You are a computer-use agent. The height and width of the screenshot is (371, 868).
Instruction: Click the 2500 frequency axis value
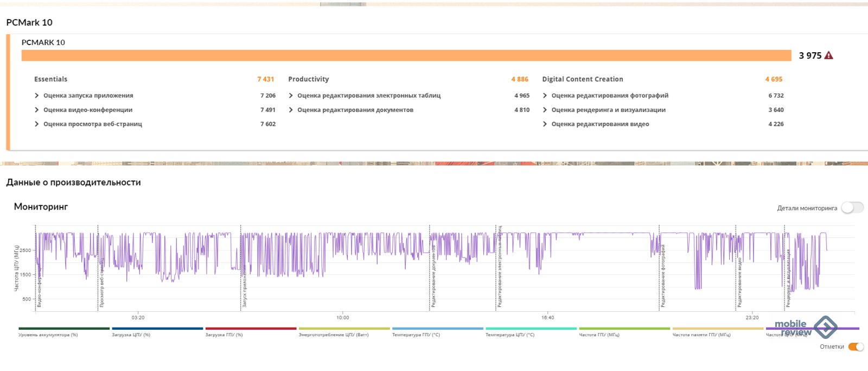pyautogui.click(x=26, y=250)
